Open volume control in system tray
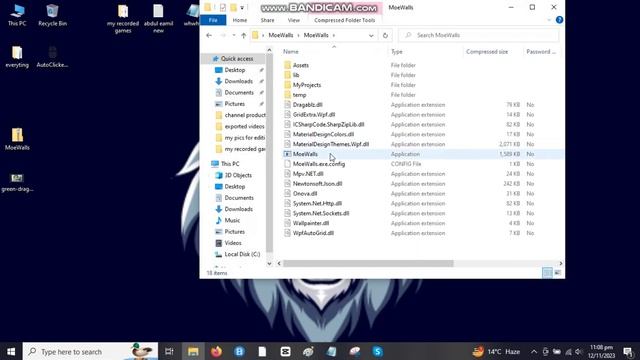Viewport: 640px width, 360px height. tap(578, 351)
